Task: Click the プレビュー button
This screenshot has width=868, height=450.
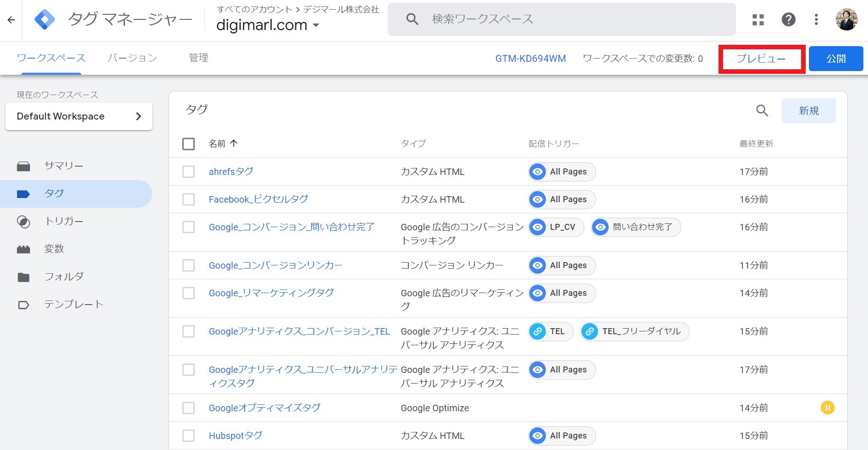Action: pos(761,59)
